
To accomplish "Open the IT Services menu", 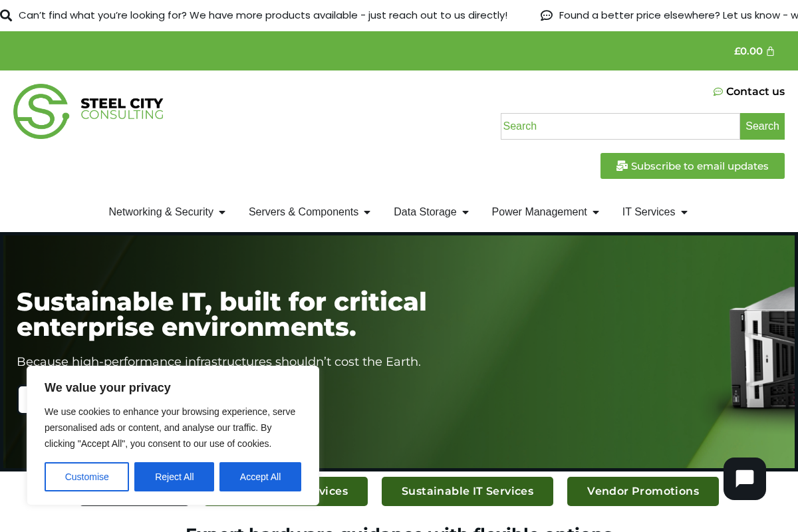I will coord(654,212).
